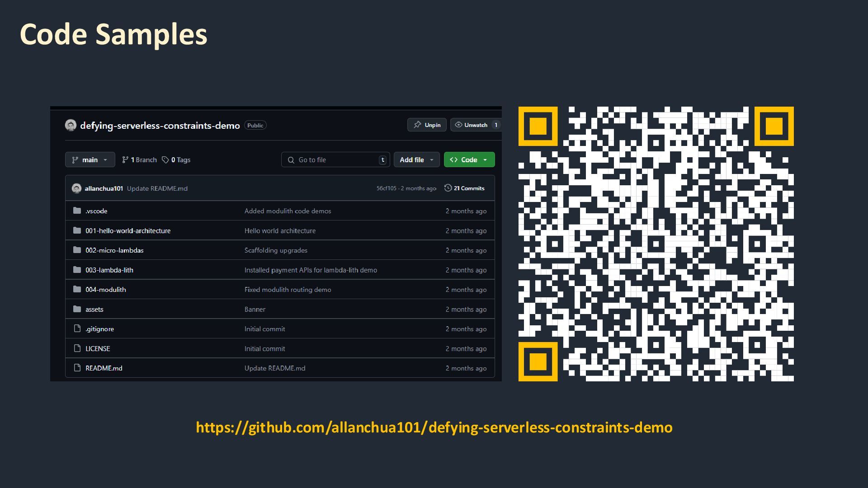Click the QR code image

click(656, 244)
